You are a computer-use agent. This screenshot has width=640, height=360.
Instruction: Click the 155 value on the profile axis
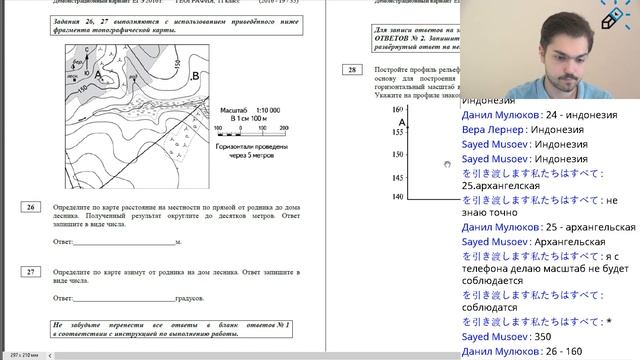[398, 132]
